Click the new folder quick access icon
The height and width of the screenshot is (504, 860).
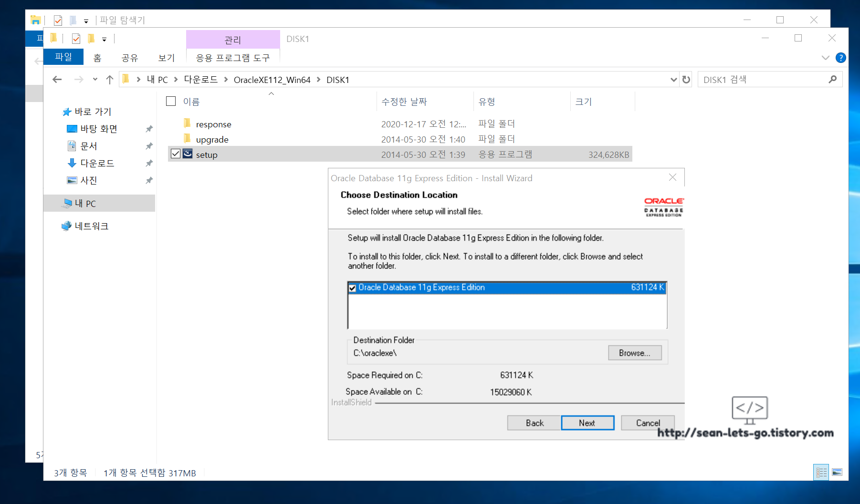[x=91, y=39]
